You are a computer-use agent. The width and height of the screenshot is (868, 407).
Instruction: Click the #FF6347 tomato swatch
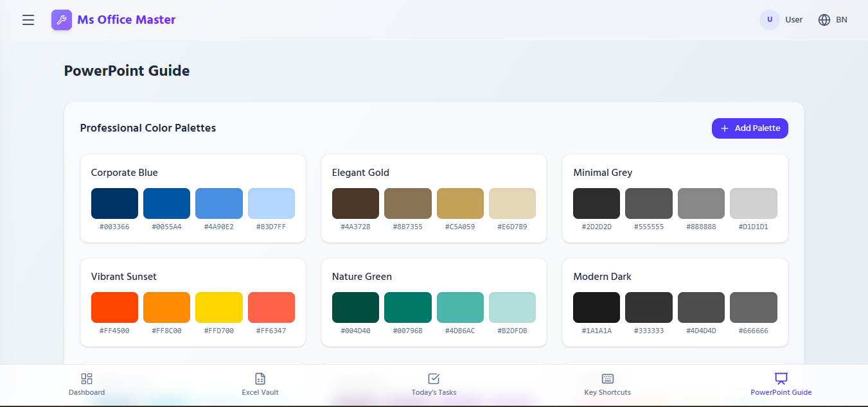(271, 307)
